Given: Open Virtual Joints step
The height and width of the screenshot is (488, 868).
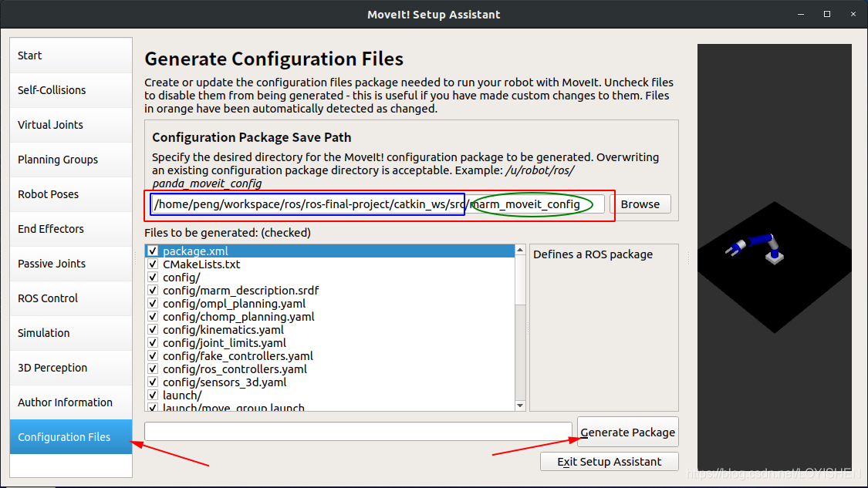Looking at the screenshot, I should tap(71, 125).
